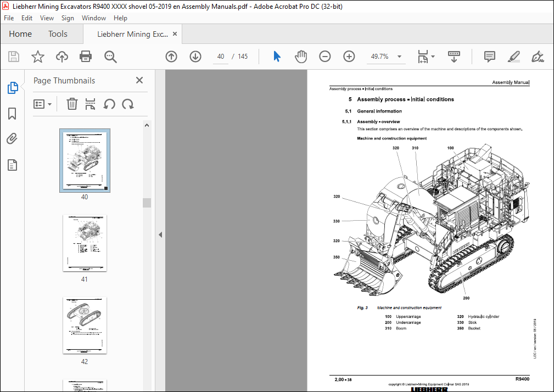The height and width of the screenshot is (392, 554).
Task: Click the legend entry '100 Uppercarriage'
Action: coord(403,317)
